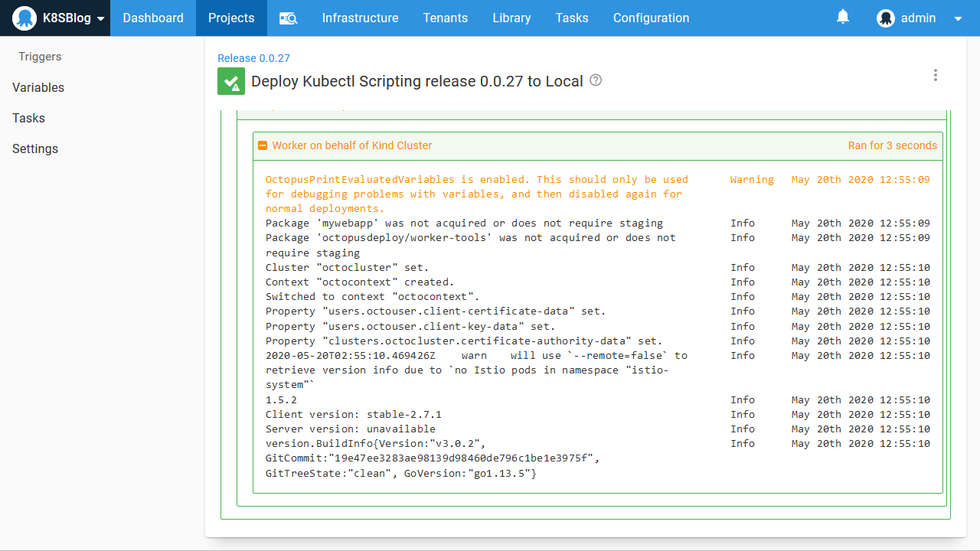The height and width of the screenshot is (551, 980).
Task: Open the Infrastructure menu
Action: click(360, 18)
